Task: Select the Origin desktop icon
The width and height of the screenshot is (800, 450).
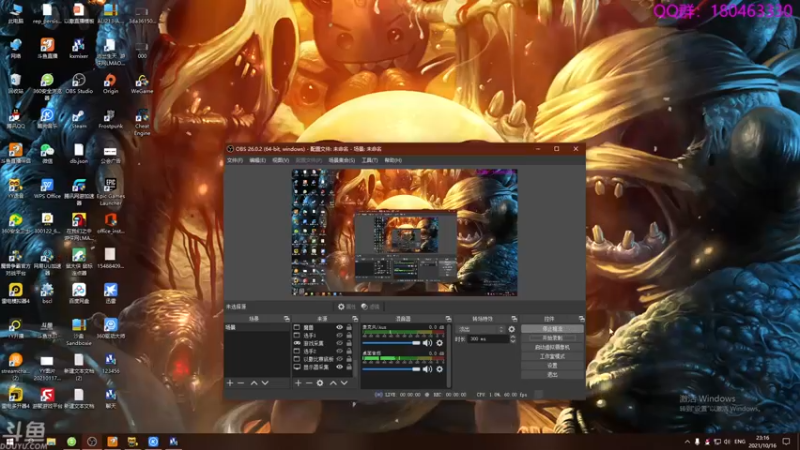Action: coord(110,84)
